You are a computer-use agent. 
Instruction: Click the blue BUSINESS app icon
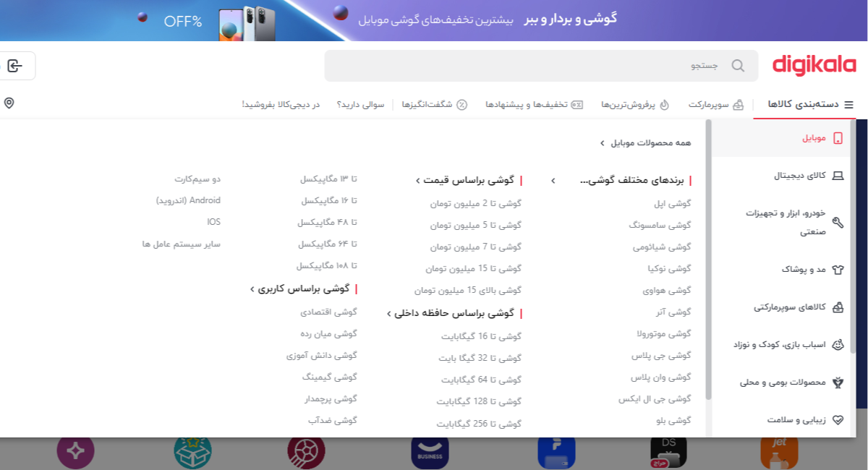pos(430,453)
